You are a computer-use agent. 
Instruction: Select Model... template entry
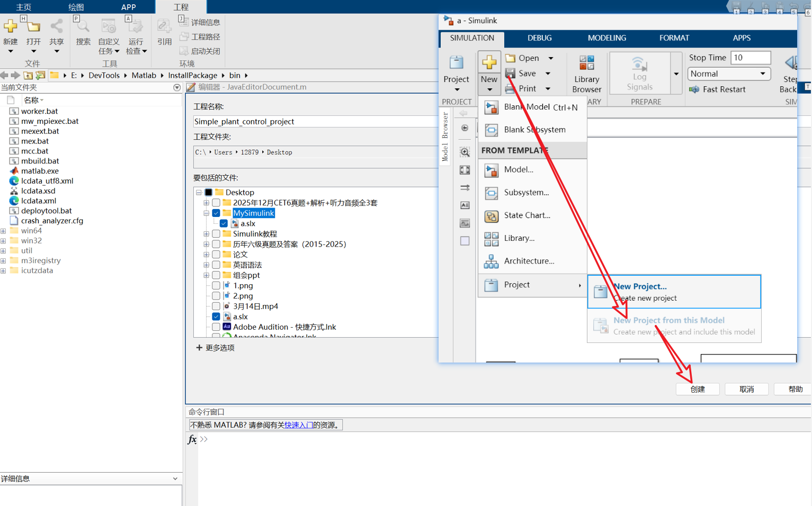(x=532, y=169)
